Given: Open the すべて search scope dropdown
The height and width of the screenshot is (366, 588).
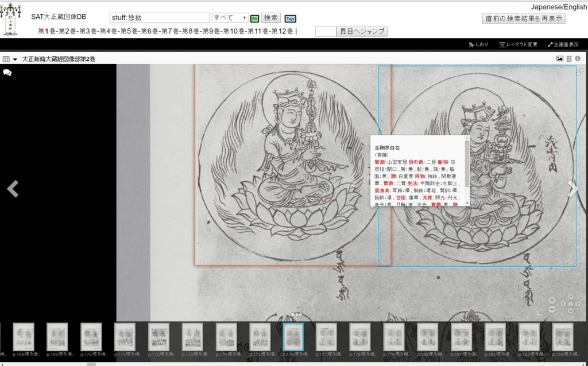Looking at the screenshot, I should click(230, 18).
